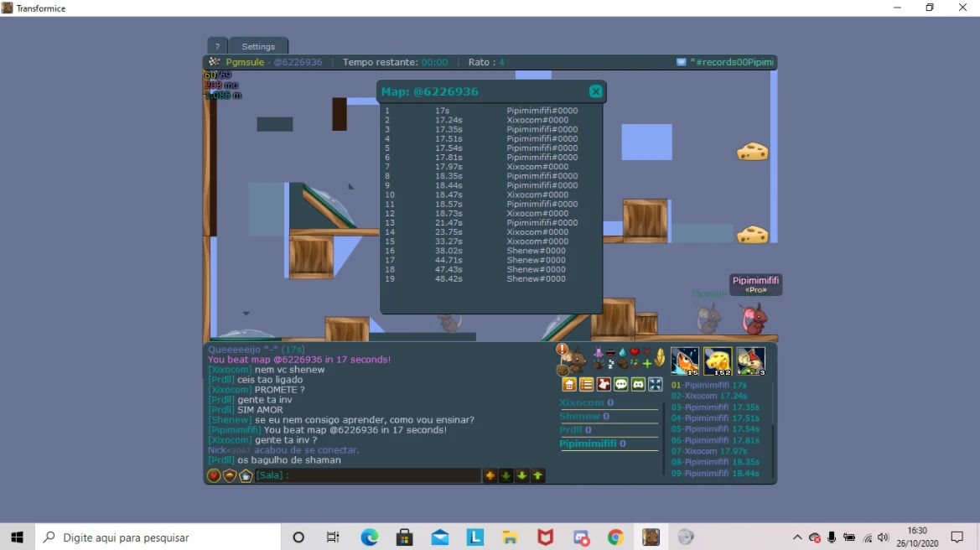Trigger the clapping hands emote
The height and width of the screenshot is (550, 980).
pos(598,364)
